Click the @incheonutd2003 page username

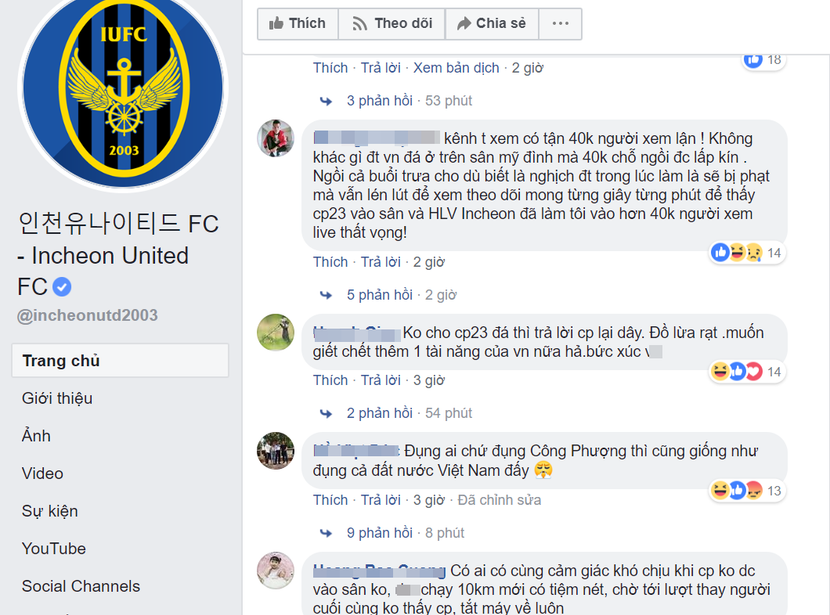[x=87, y=316]
